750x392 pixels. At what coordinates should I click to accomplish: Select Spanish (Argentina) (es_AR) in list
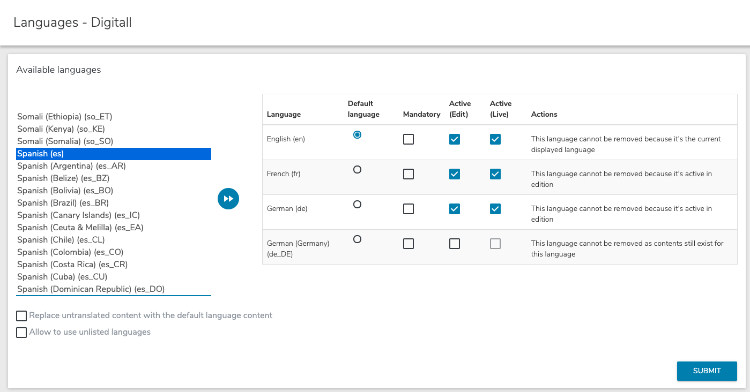pos(113,166)
